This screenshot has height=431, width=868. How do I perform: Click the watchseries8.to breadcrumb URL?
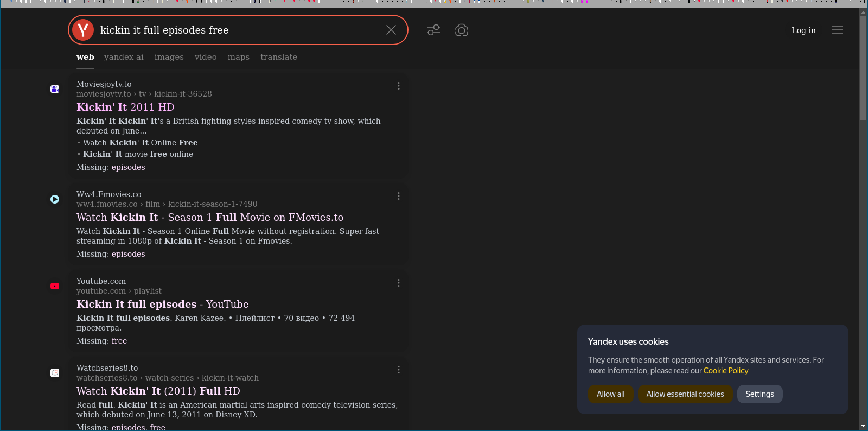point(168,378)
